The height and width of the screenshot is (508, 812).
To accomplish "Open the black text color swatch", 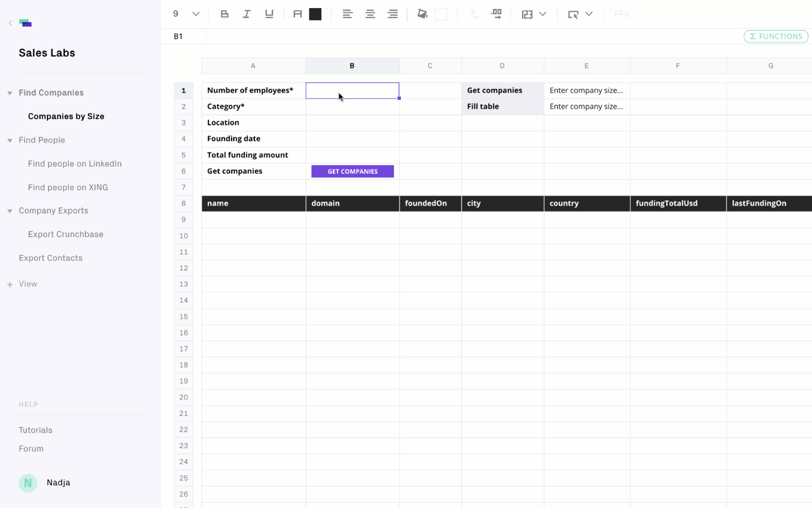I will (315, 14).
